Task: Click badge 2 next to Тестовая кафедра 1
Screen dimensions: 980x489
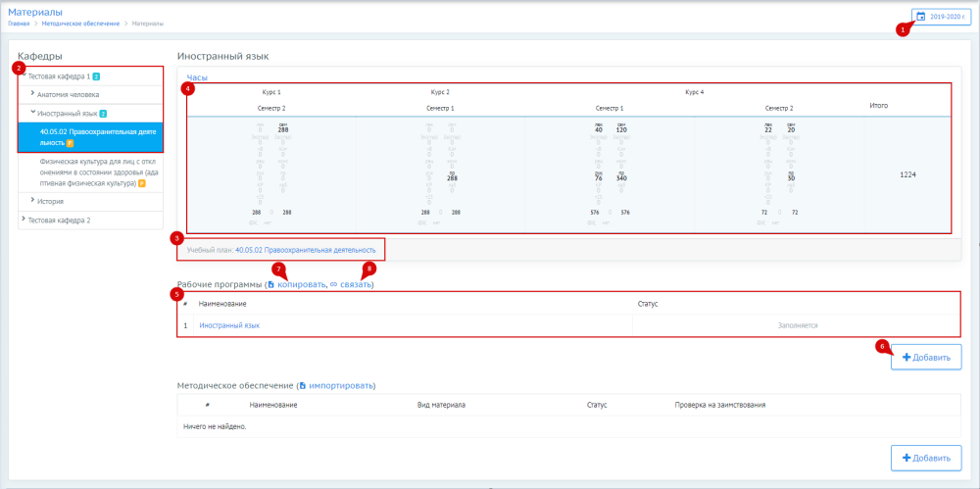Action: click(97, 76)
